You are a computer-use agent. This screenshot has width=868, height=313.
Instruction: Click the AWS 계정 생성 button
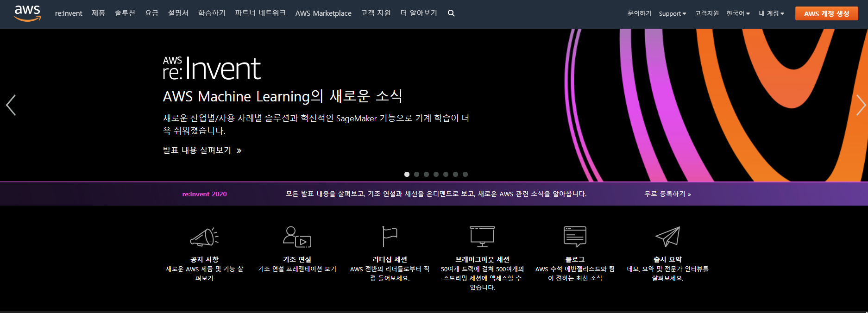click(x=827, y=13)
